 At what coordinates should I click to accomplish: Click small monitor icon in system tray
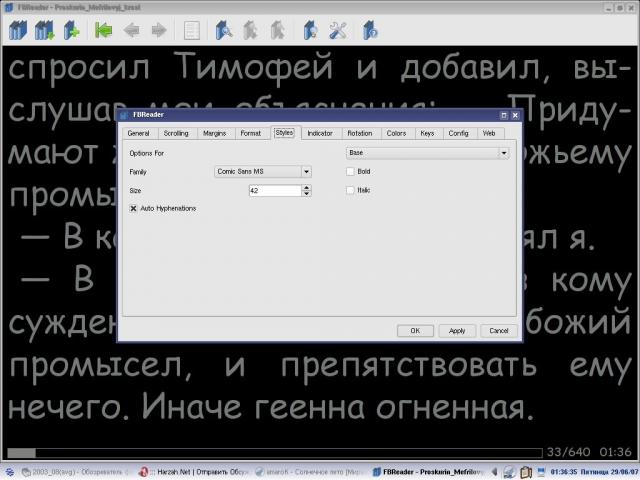tap(542, 472)
